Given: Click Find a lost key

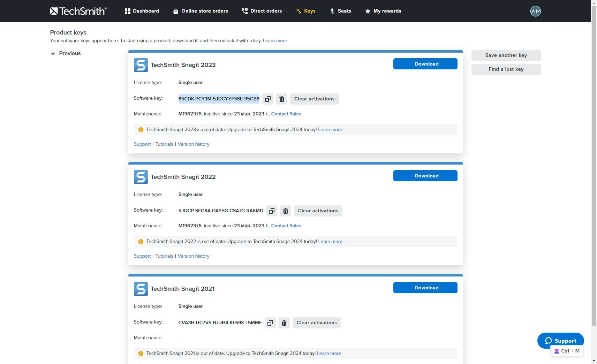Looking at the screenshot, I should tap(506, 69).
